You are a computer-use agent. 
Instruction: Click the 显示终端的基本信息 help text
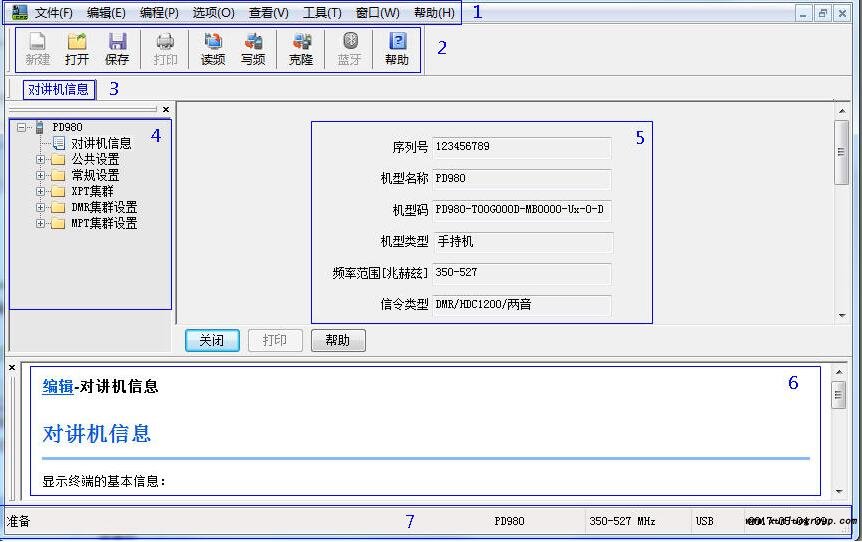(104, 482)
